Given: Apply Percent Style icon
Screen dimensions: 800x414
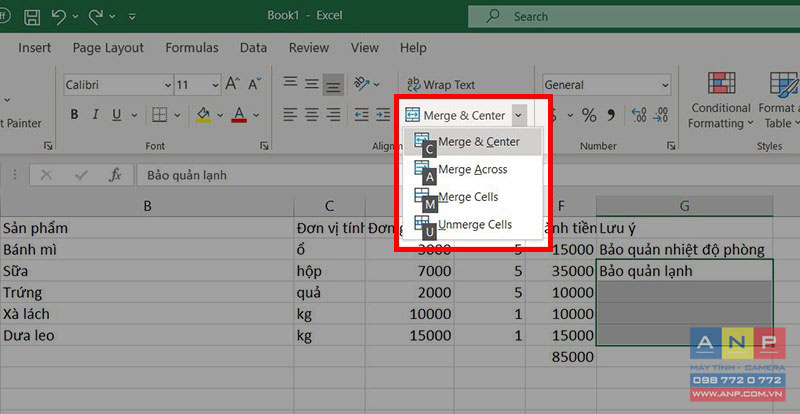Looking at the screenshot, I should (589, 115).
